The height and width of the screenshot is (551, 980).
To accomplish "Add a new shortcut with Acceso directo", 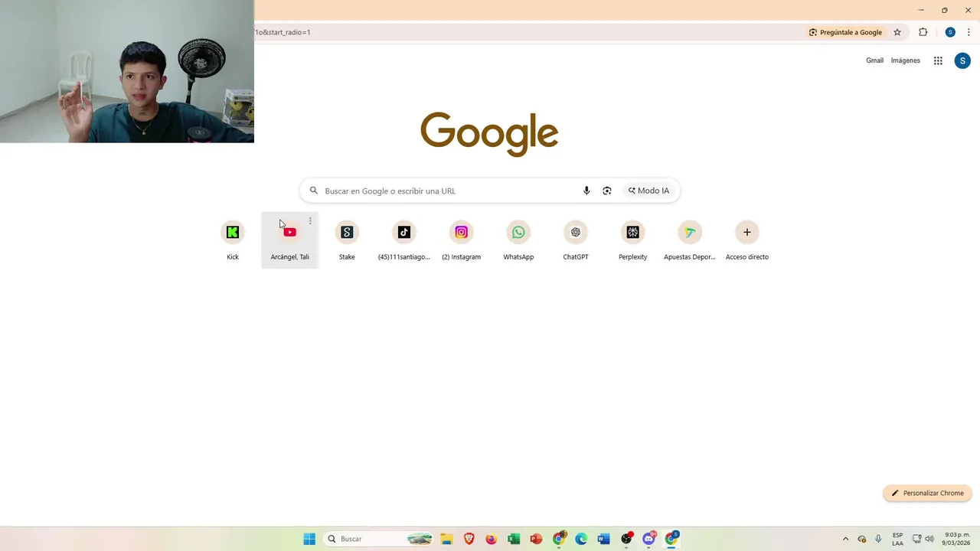I will point(747,240).
